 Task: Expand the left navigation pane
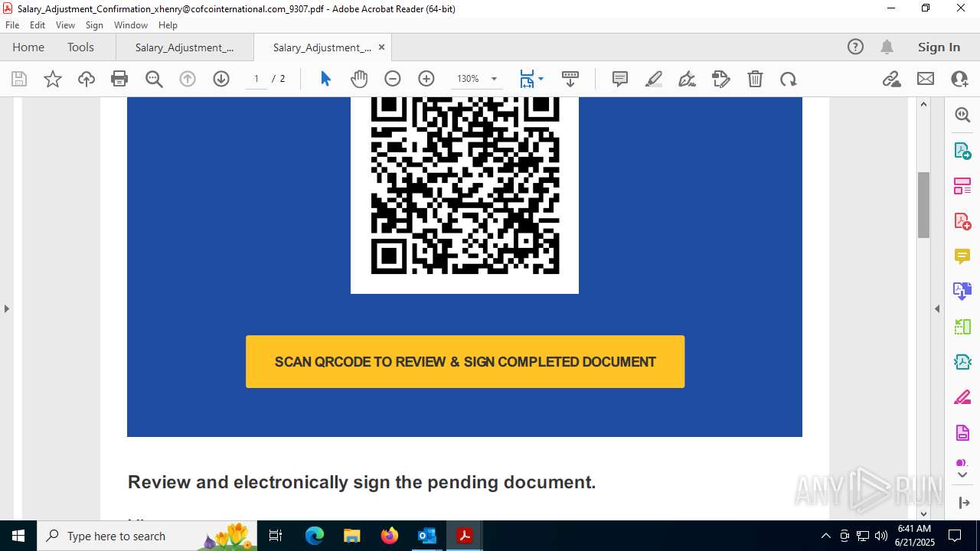[7, 308]
